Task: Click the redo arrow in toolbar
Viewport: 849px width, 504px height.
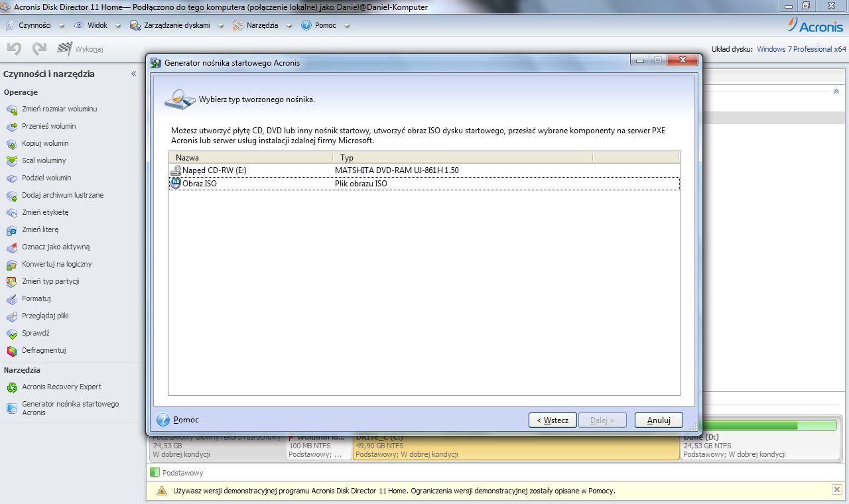Action: tap(39, 48)
